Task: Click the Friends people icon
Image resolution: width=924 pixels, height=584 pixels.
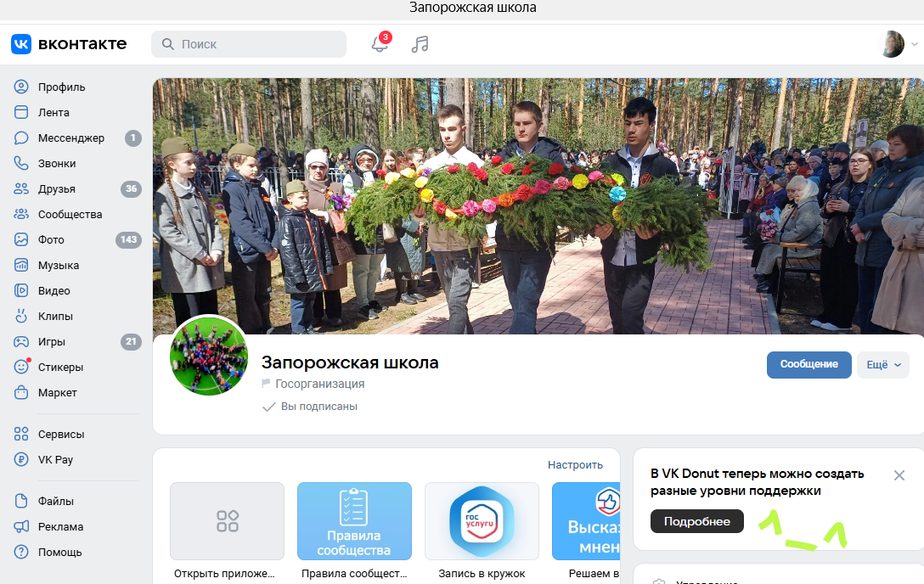Action: tap(21, 189)
